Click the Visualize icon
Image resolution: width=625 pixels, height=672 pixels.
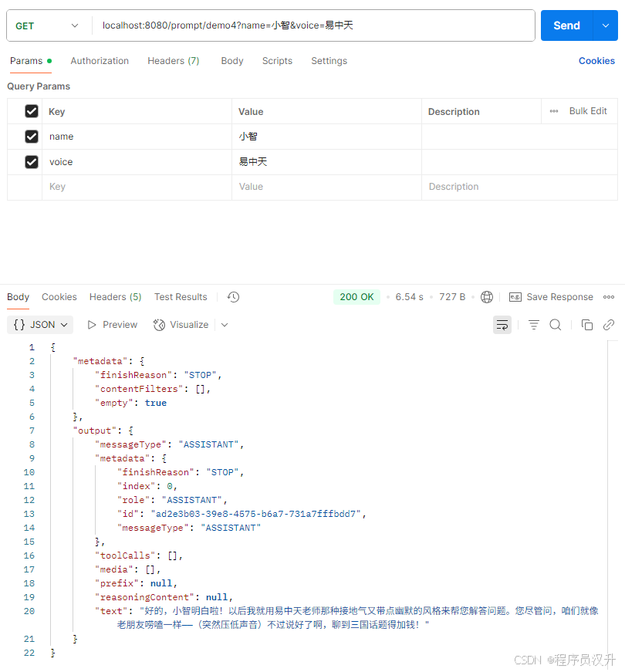[x=159, y=325]
